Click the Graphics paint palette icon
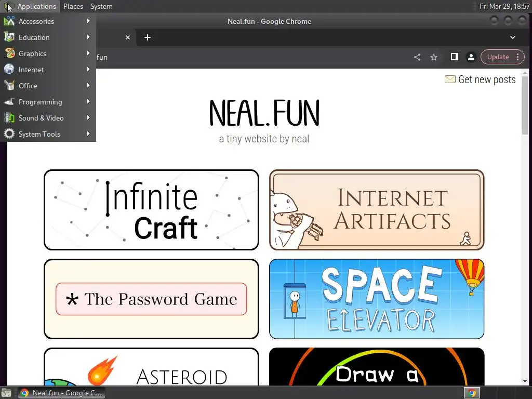532x399 pixels. (9, 54)
